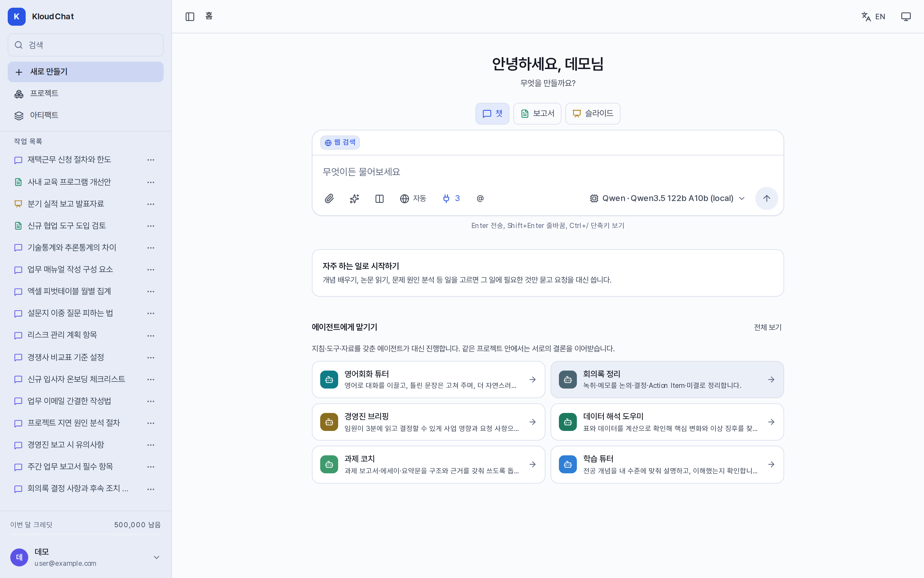Click the 검색 search field
The width and height of the screenshot is (924, 578).
(86, 45)
